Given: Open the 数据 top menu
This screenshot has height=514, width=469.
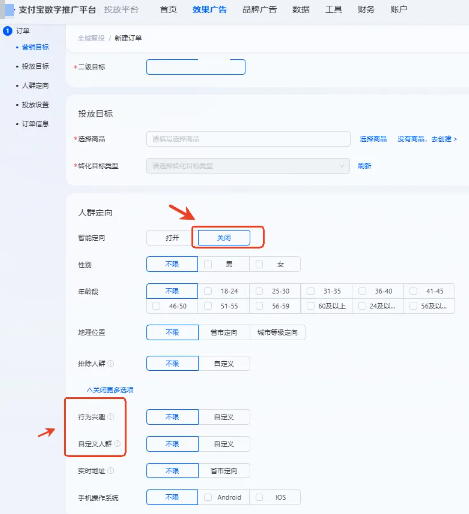Looking at the screenshot, I should click(x=301, y=10).
